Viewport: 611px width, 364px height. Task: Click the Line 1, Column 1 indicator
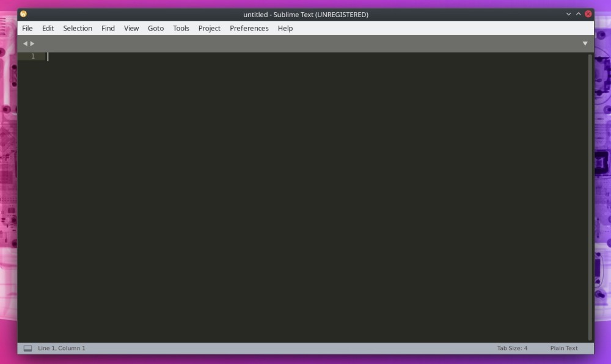pyautogui.click(x=61, y=348)
